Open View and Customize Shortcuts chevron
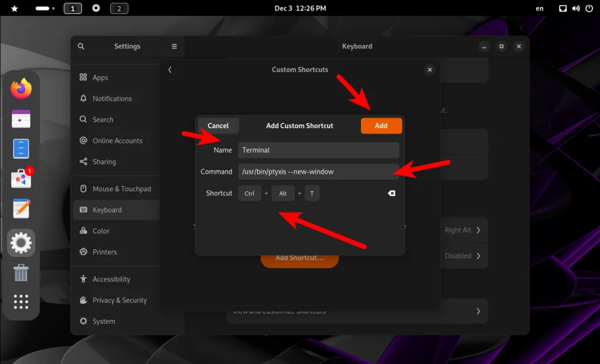 (478, 311)
